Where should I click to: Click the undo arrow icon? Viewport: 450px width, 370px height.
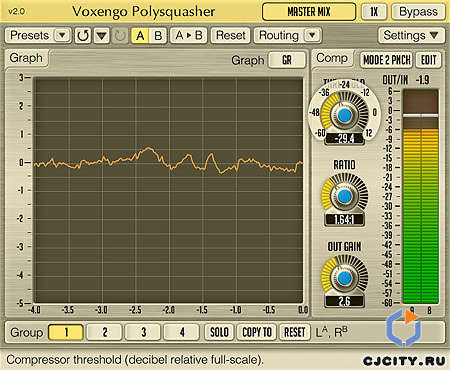pos(83,35)
